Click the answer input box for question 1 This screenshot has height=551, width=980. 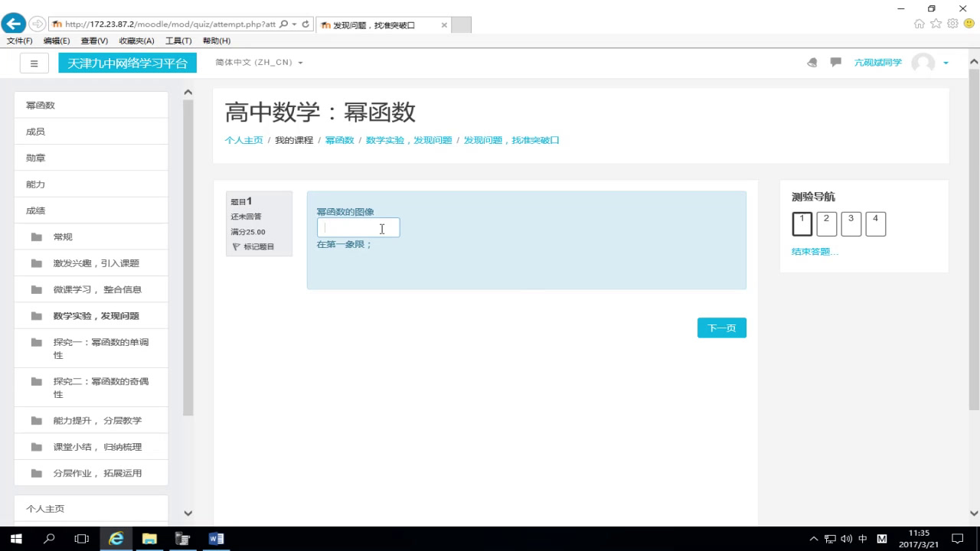coord(358,228)
